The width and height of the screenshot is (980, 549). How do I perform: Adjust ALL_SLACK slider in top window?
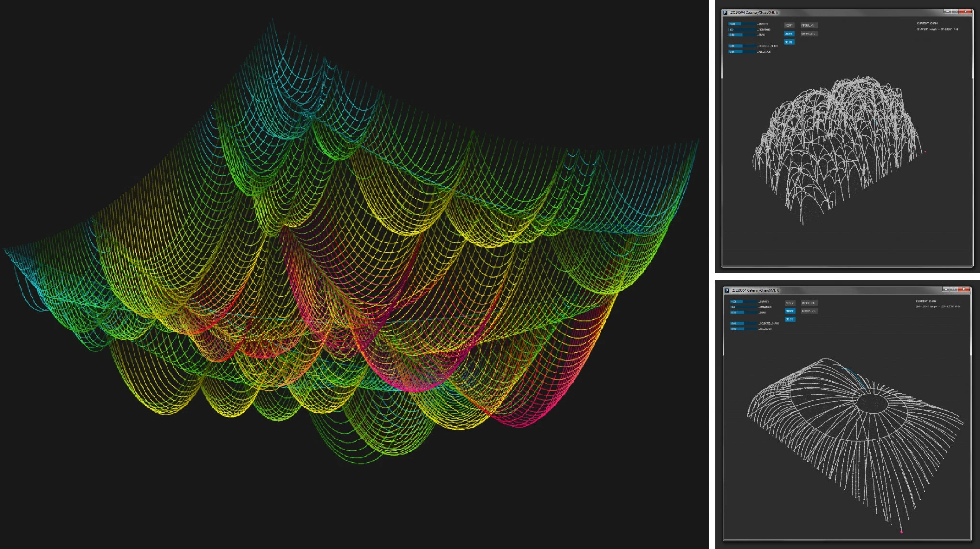741,52
